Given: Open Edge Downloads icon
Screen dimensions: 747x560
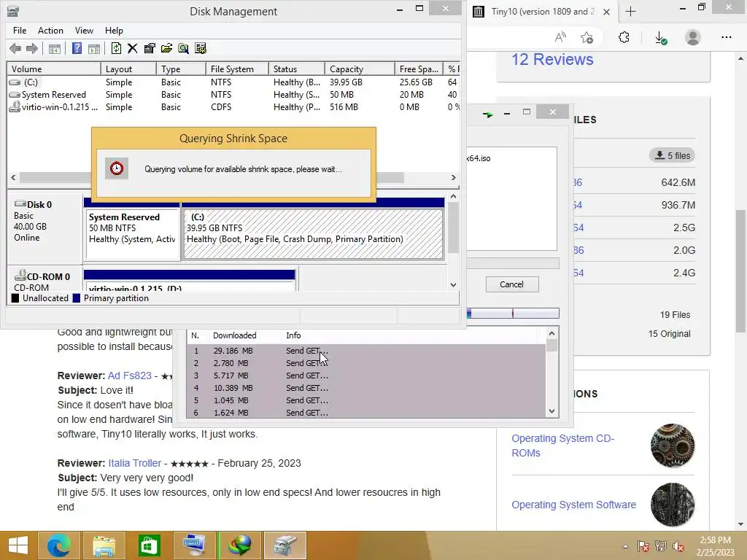Looking at the screenshot, I should 660,38.
